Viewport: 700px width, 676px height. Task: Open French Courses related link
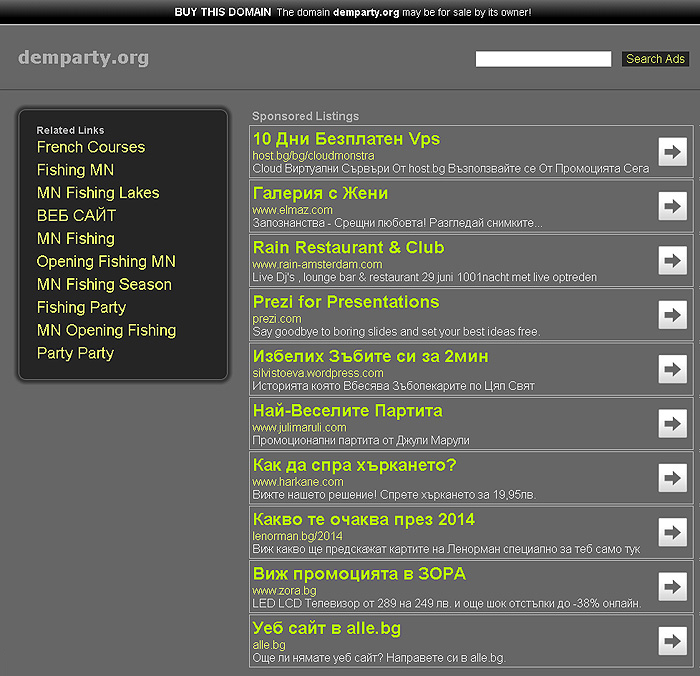[91, 147]
